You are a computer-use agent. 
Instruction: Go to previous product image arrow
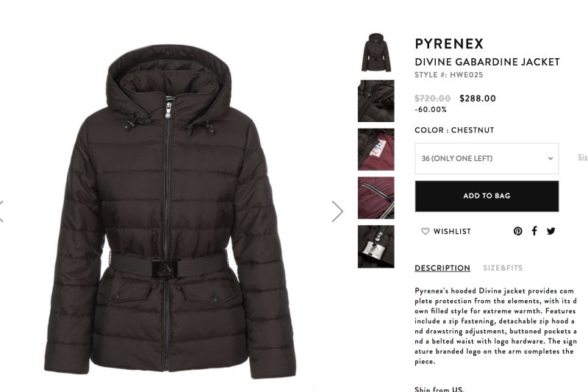(x=1, y=212)
